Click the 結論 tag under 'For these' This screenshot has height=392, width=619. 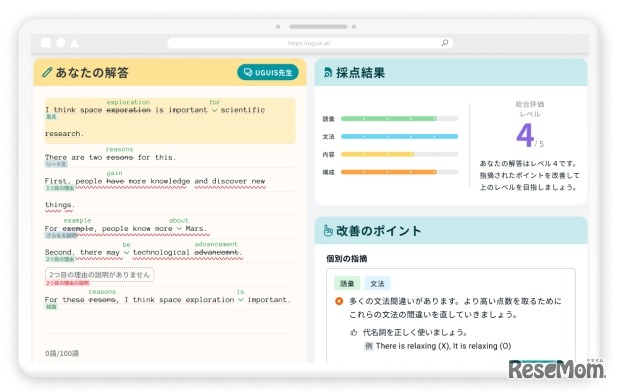point(51,306)
